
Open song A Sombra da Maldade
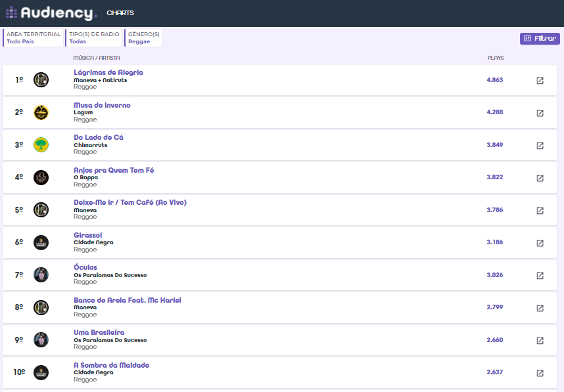[x=112, y=366]
